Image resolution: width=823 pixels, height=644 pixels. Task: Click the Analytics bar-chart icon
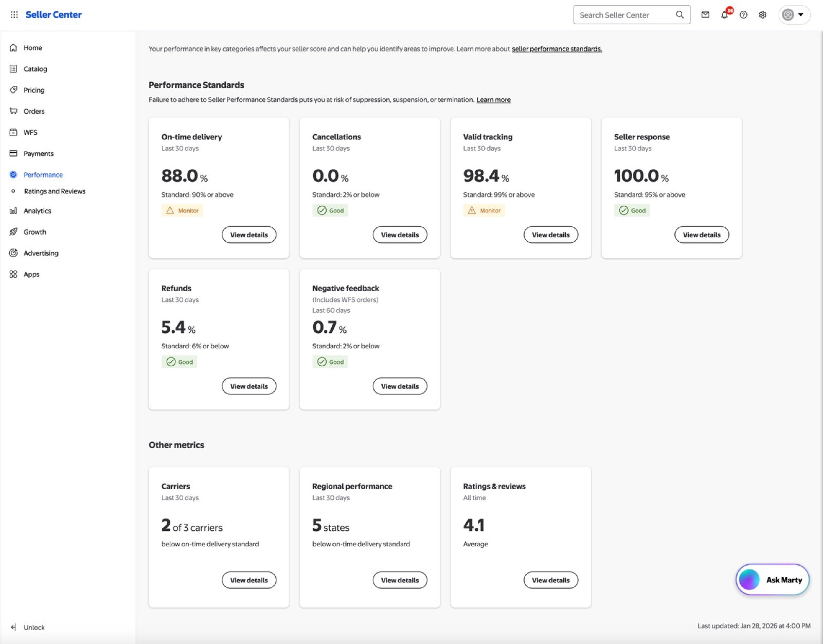13,211
